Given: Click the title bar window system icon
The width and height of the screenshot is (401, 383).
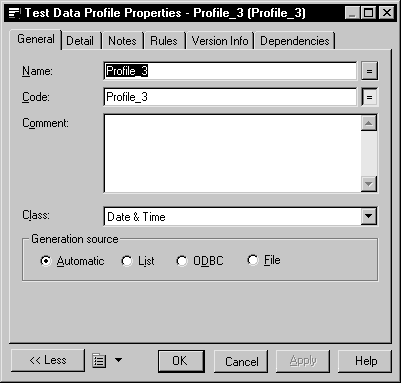Looking at the screenshot, I should point(14,13).
